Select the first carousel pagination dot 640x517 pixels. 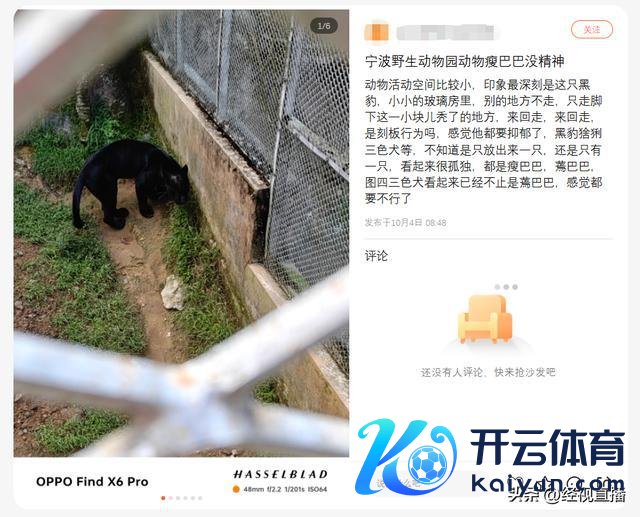[x=163, y=498]
